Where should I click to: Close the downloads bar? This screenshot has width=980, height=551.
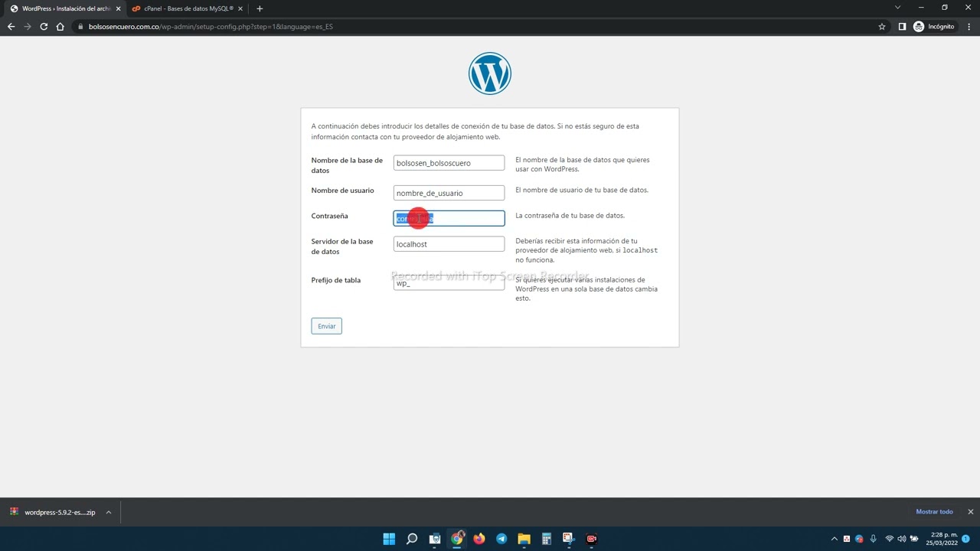click(970, 512)
